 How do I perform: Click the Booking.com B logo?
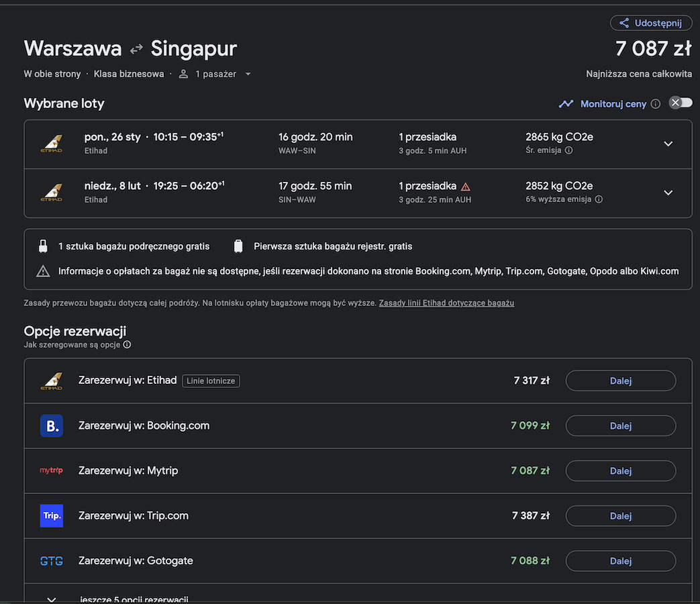[x=51, y=426]
